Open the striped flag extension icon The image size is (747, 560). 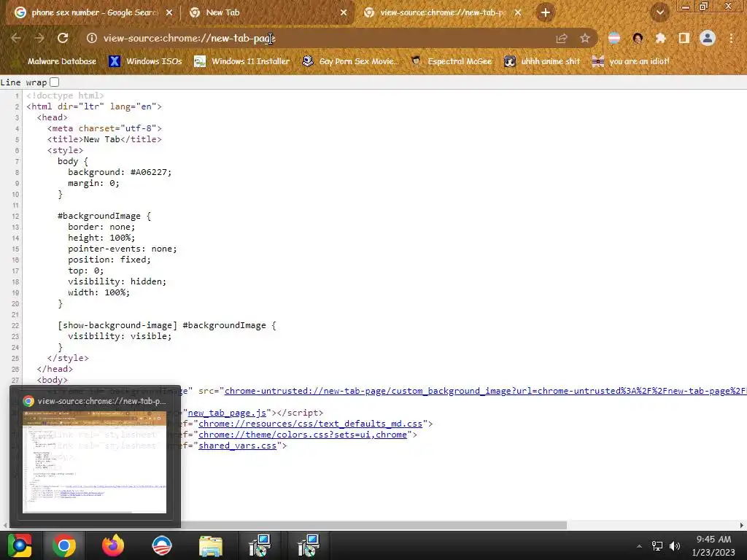[614, 38]
